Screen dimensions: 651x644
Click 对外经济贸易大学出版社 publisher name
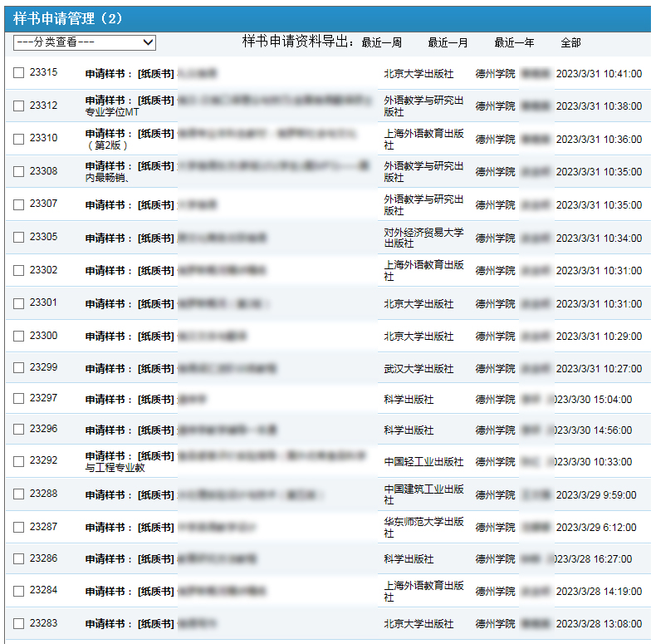click(423, 238)
